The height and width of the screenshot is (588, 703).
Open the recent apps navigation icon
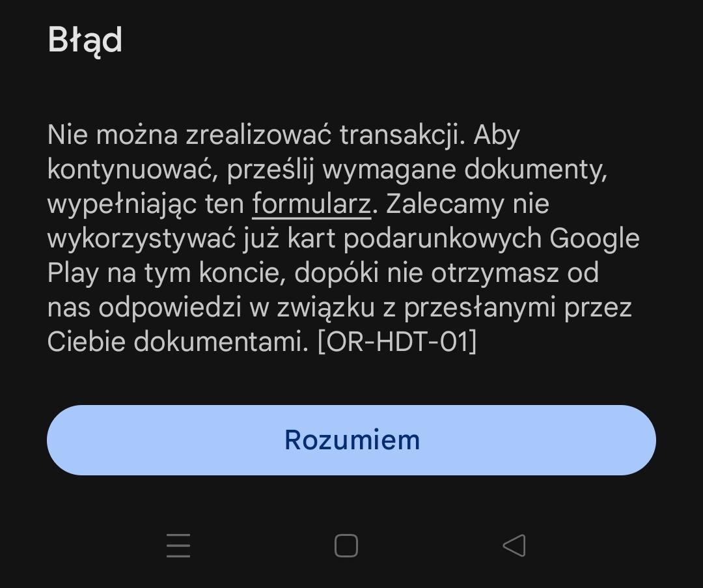pos(178,546)
